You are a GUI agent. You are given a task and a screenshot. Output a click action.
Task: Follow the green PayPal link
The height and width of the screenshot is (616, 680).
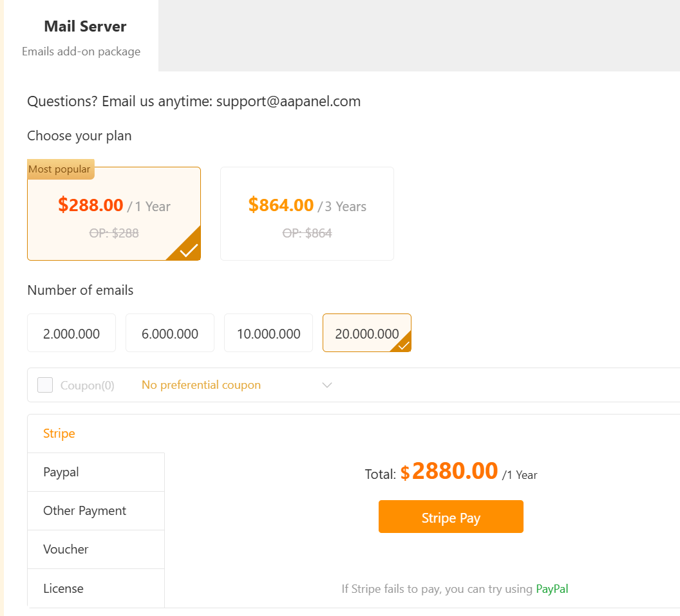point(552,589)
